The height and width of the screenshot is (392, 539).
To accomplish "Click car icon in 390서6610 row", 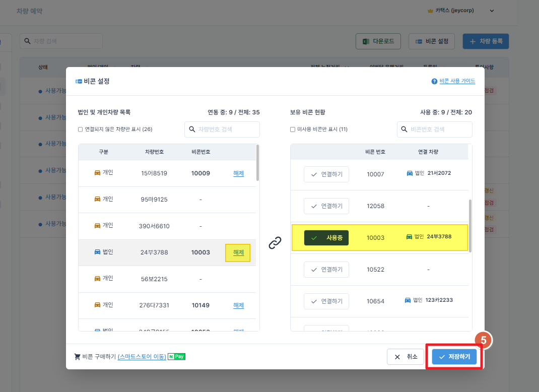I will click(98, 226).
